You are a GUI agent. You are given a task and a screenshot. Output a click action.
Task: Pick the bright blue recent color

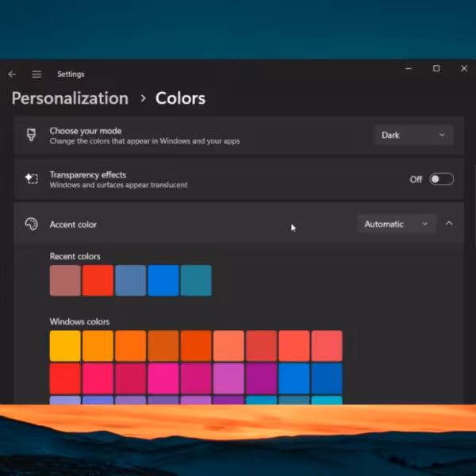163,280
